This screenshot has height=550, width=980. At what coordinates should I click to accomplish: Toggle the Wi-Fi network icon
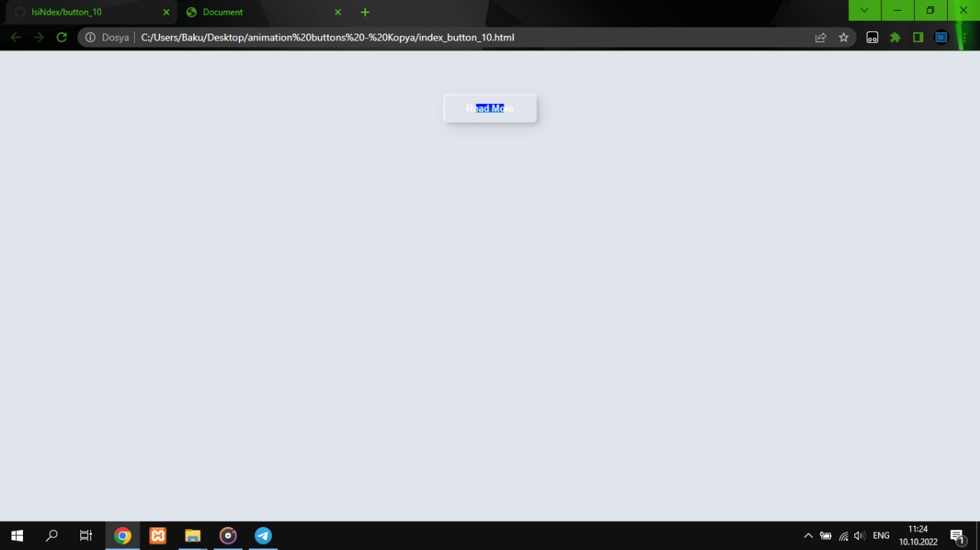point(843,535)
